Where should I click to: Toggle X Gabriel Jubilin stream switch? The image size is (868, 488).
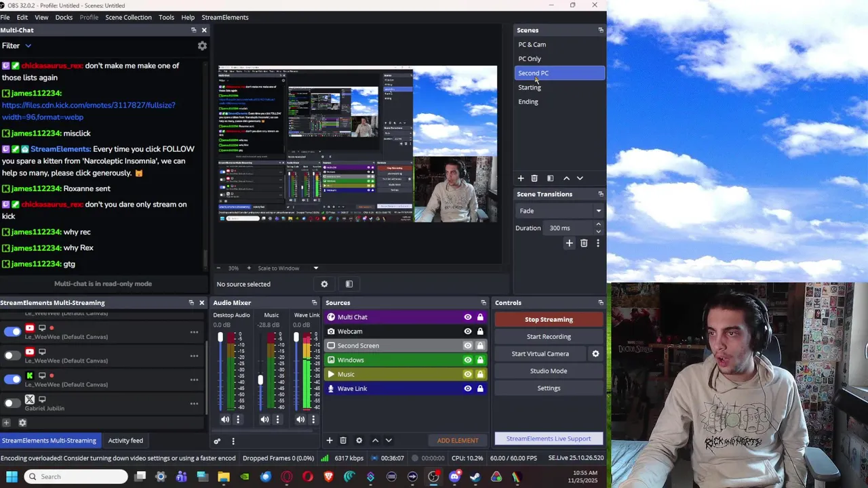pos(12,403)
